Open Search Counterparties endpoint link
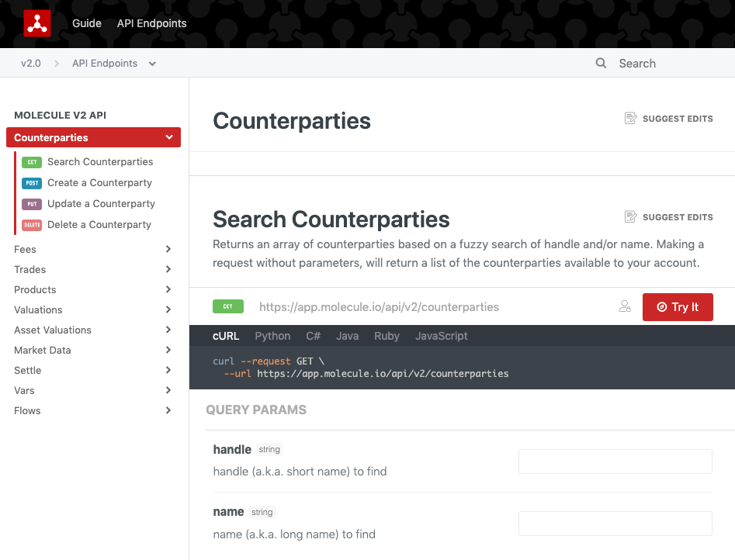735x560 pixels. pos(100,161)
